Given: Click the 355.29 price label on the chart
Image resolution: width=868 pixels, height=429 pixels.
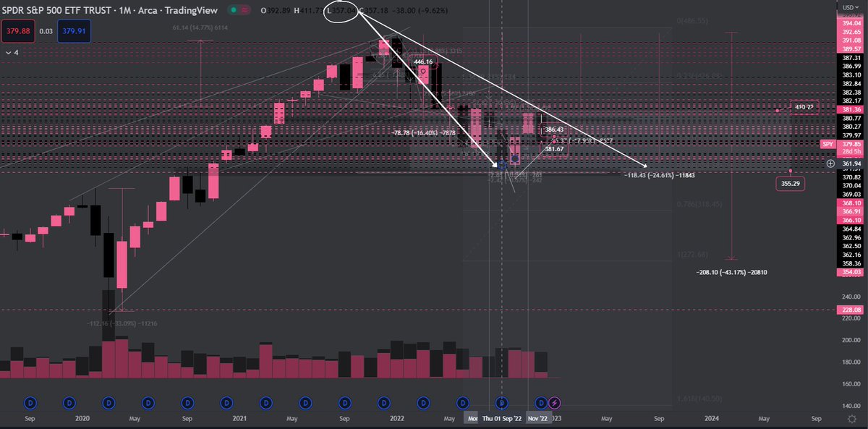Looking at the screenshot, I should [789, 184].
